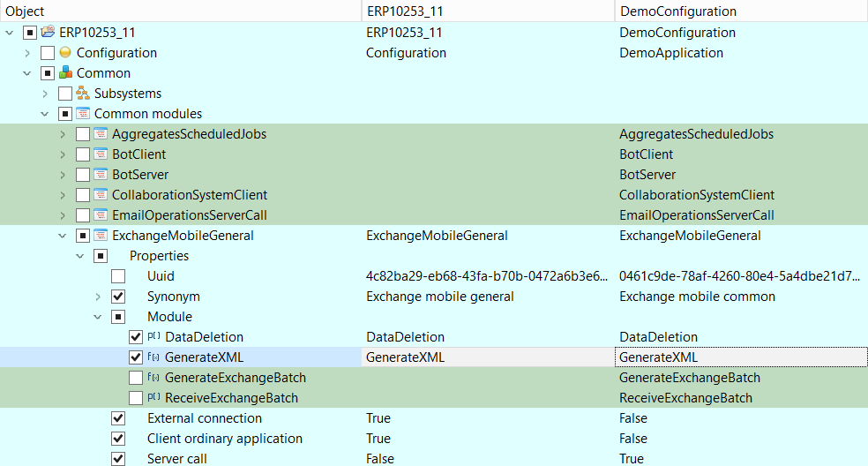This screenshot has width=868, height=466.
Task: Click the GenerateXML function icon
Action: click(153, 357)
